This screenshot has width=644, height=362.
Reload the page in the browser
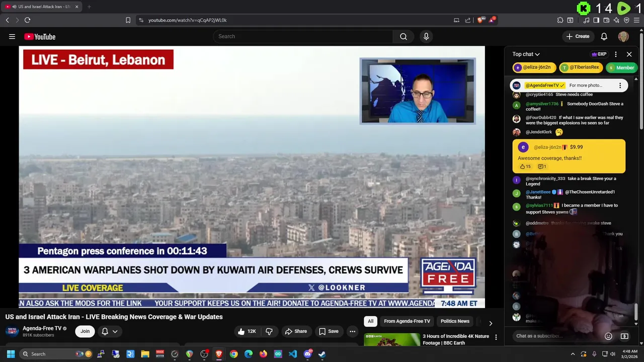(27, 20)
